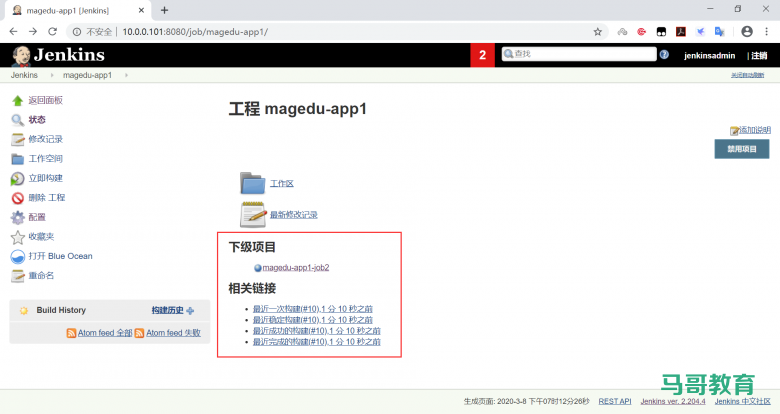Open 配置 in the sidebar
Screen dimensions: 780x414
pyautogui.click(x=37, y=217)
